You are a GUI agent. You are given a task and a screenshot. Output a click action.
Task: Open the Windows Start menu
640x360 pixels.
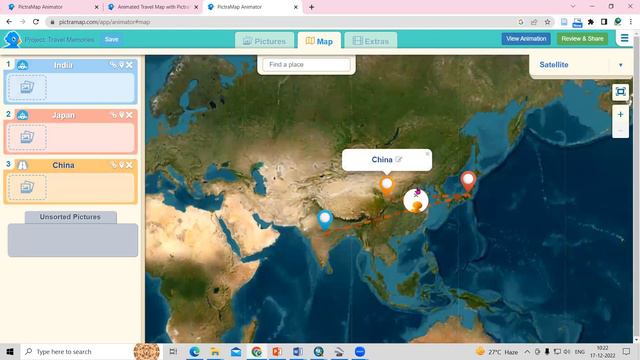10,351
